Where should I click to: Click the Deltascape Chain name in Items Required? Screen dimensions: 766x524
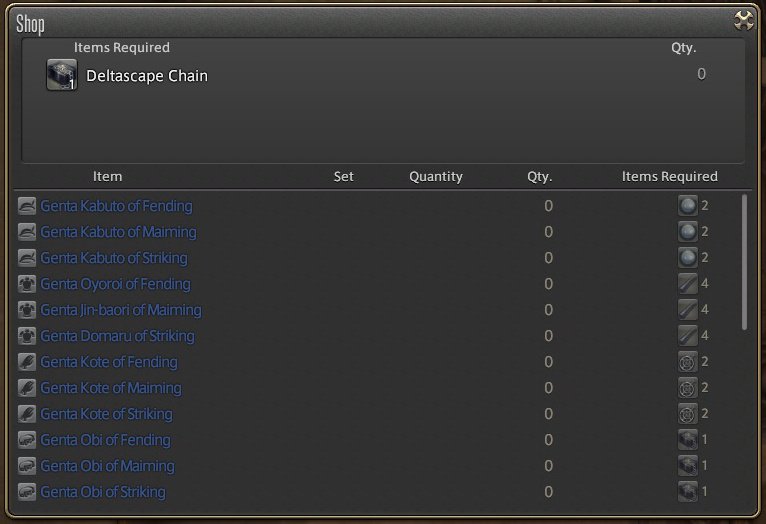coord(147,76)
